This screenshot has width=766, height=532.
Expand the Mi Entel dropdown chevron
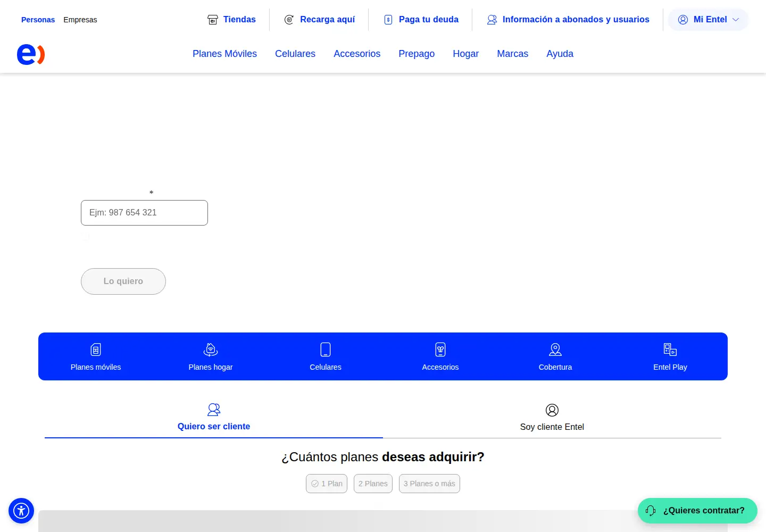click(x=736, y=20)
